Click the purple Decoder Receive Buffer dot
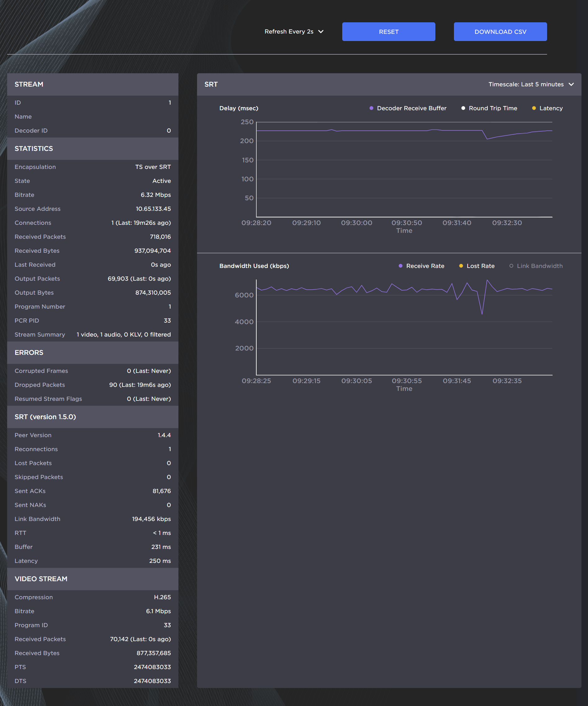The height and width of the screenshot is (706, 588). (371, 108)
